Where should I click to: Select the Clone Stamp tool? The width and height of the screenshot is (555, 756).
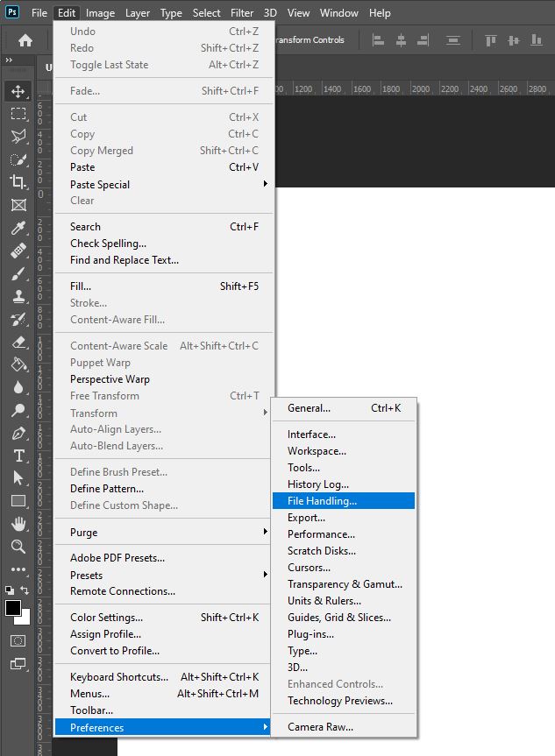click(x=18, y=296)
